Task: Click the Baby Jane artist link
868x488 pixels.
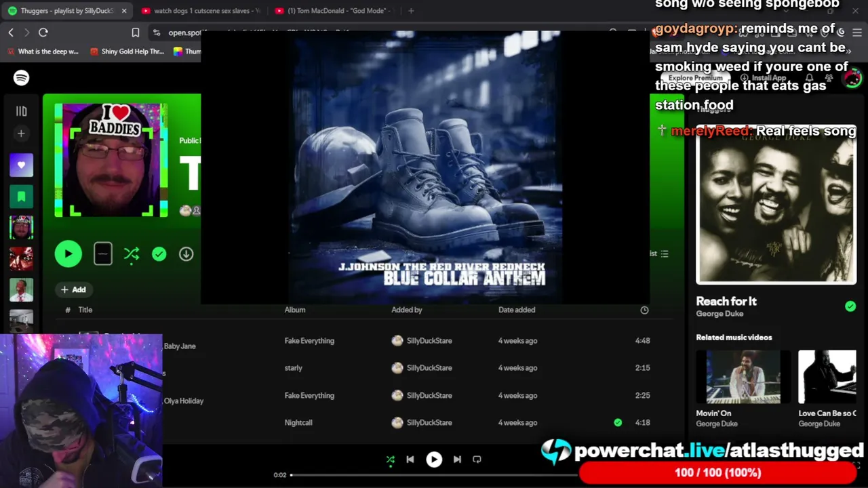Action: pyautogui.click(x=180, y=346)
